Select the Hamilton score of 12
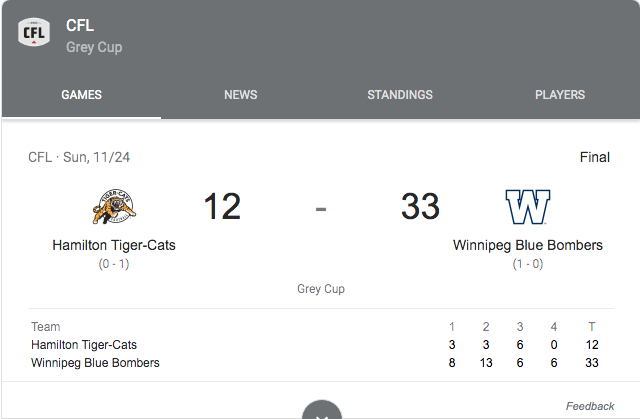Screen dimensions: 640x419 tap(222, 206)
